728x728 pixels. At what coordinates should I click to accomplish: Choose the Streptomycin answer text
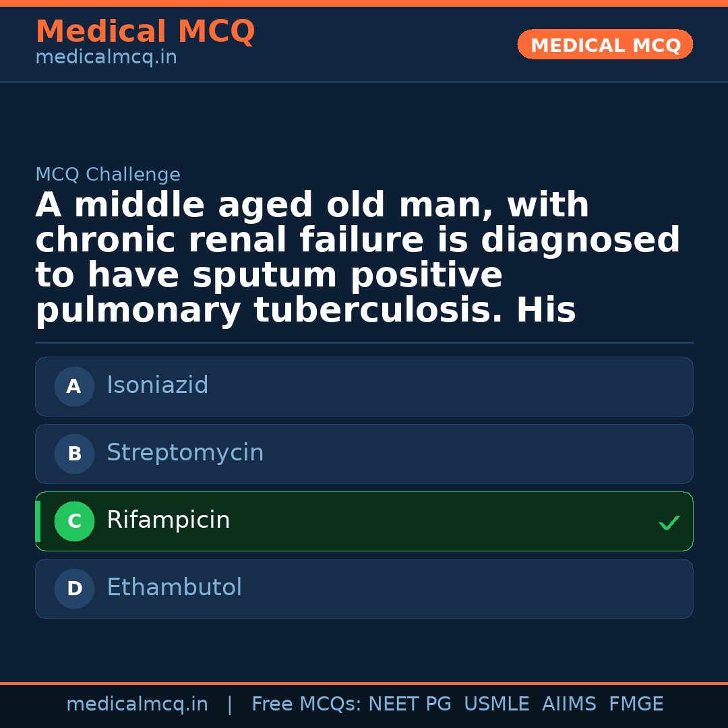coord(185,453)
